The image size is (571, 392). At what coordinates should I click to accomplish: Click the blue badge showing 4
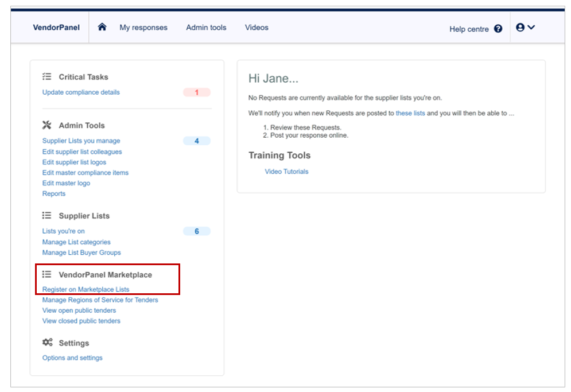(197, 141)
